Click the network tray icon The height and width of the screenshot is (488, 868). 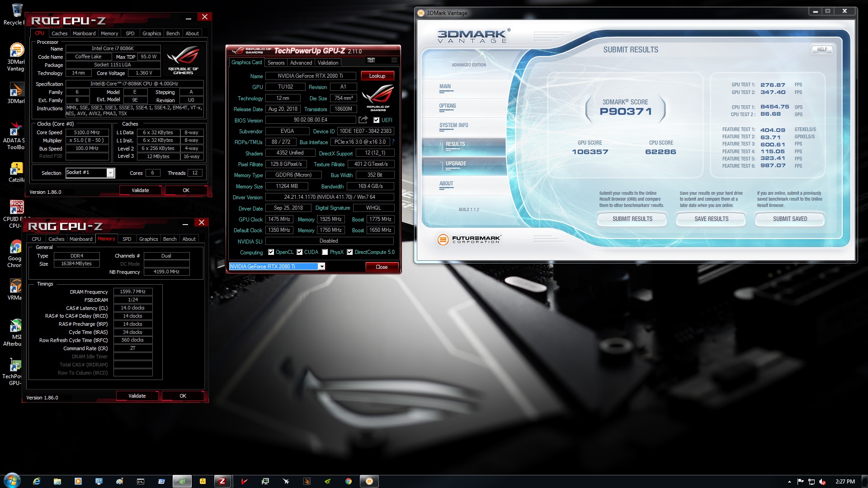tap(811, 482)
